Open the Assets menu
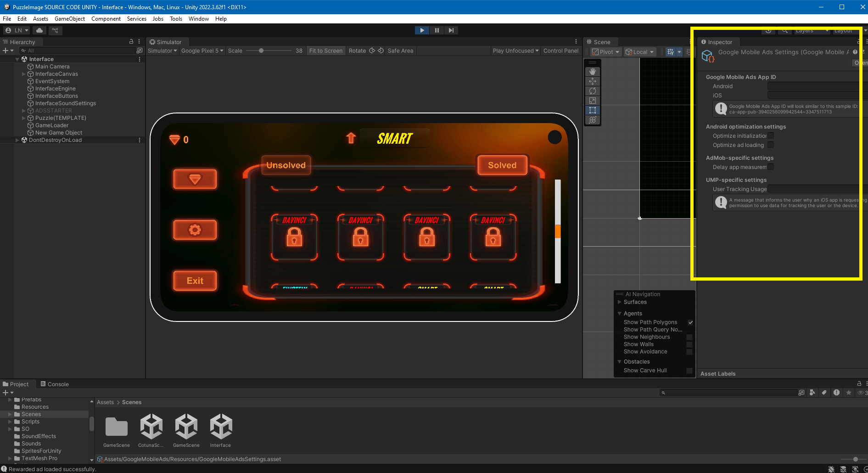 pos(40,19)
